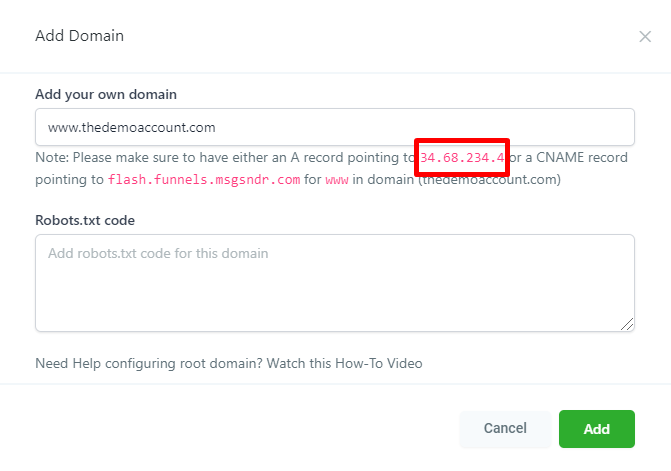Image resolution: width=671 pixels, height=471 pixels.
Task: Click the Add Domain dialog title
Action: [x=79, y=36]
